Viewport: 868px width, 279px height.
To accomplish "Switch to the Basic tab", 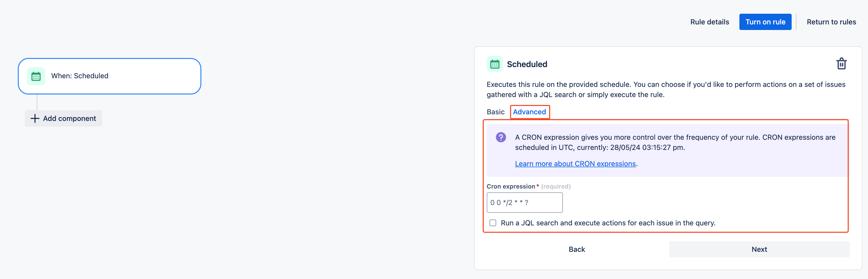I will click(x=495, y=112).
